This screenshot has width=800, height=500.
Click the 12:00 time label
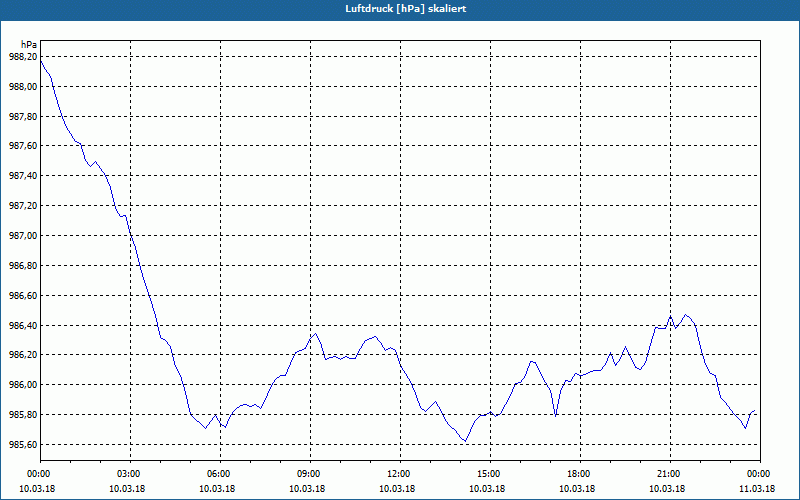(x=400, y=474)
